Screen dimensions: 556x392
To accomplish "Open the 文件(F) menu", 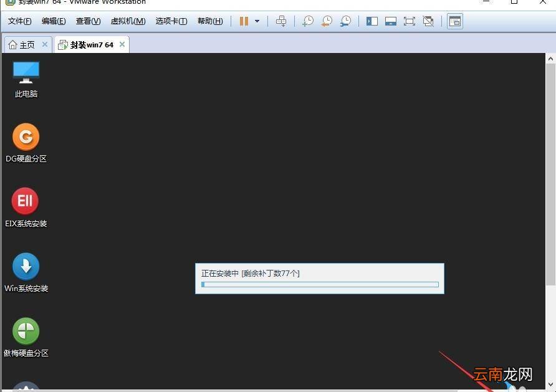I will pyautogui.click(x=19, y=21).
